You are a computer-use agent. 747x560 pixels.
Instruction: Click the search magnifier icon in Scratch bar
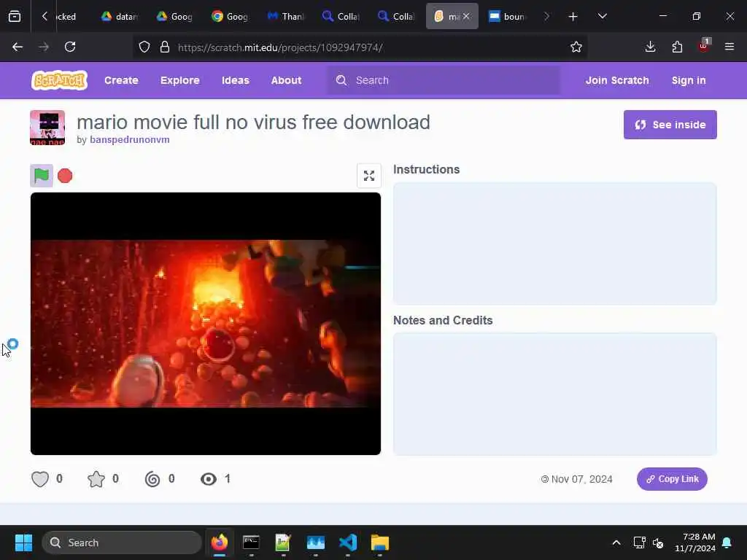(341, 80)
